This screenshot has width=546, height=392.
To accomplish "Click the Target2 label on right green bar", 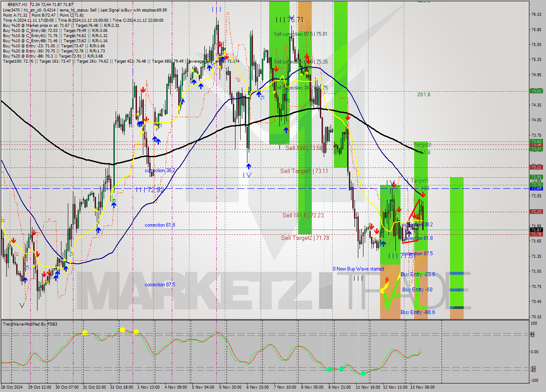I will tap(422, 145).
